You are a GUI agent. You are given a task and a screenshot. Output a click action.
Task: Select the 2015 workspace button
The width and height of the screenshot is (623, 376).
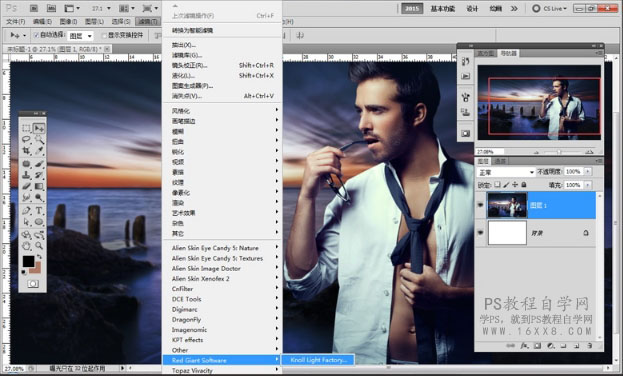(x=412, y=8)
